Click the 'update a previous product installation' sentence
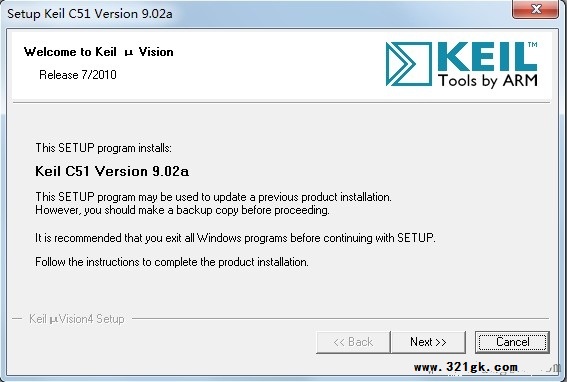 coord(213,197)
